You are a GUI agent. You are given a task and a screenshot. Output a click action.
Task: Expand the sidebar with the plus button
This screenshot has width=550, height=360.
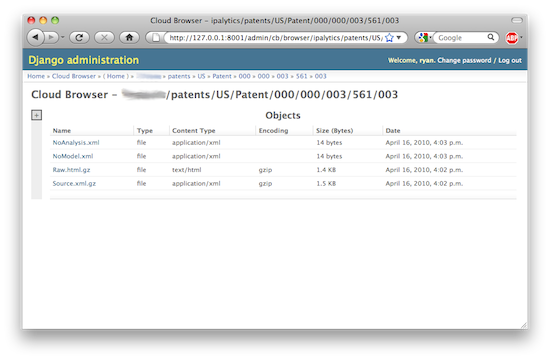click(x=36, y=115)
